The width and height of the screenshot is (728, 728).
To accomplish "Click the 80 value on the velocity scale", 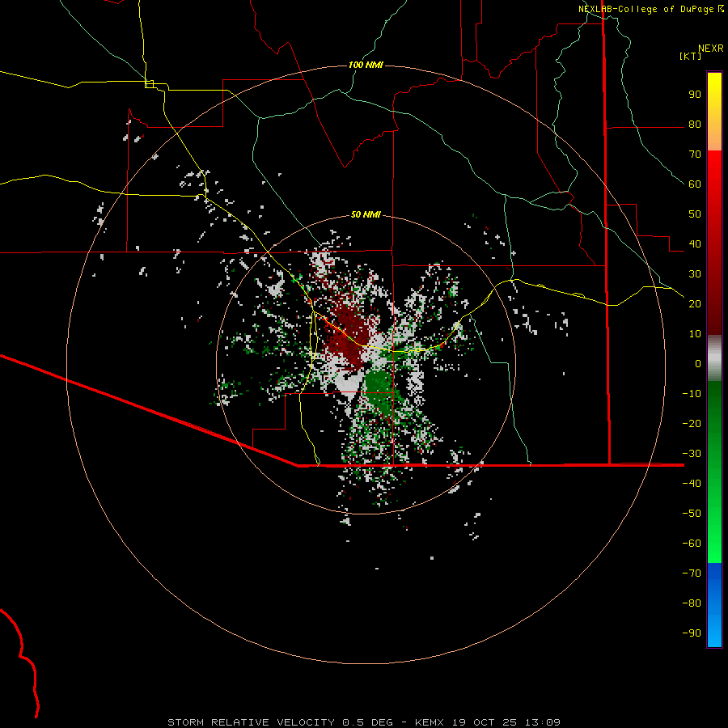I will click(695, 125).
